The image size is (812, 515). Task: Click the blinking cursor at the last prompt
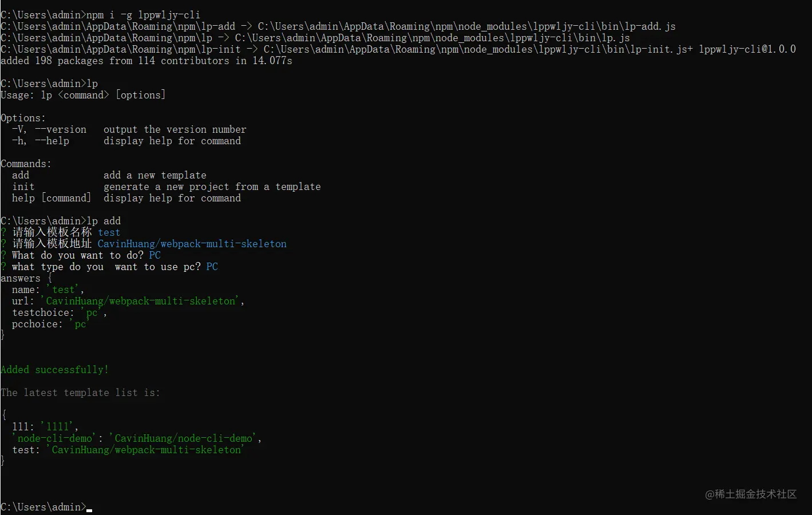(89, 510)
